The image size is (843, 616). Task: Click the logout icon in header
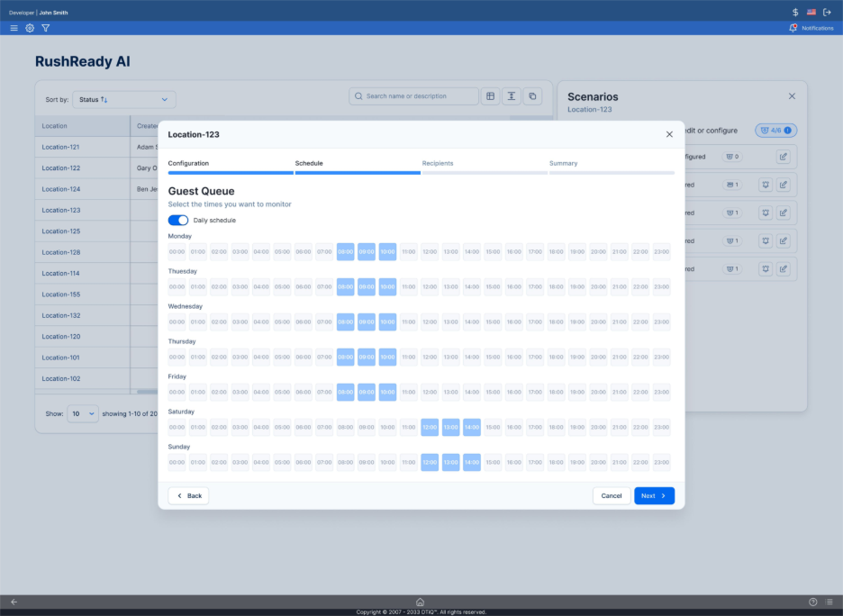827,12
